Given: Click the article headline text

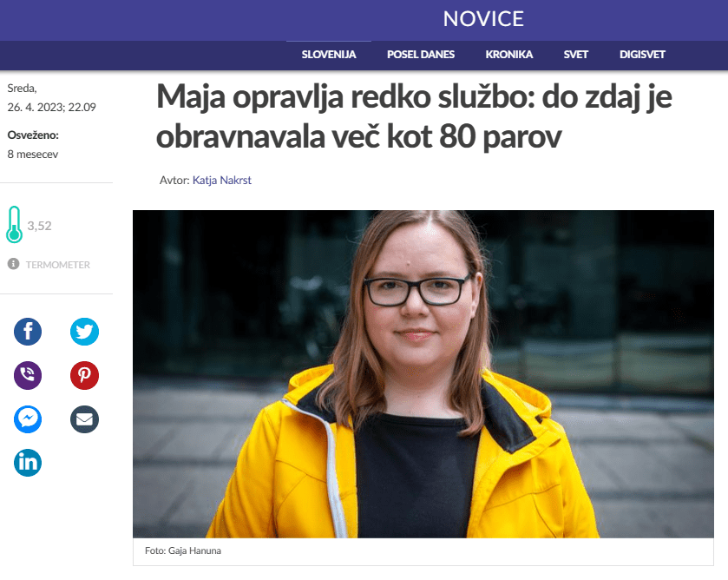Looking at the screenshot, I should click(414, 116).
